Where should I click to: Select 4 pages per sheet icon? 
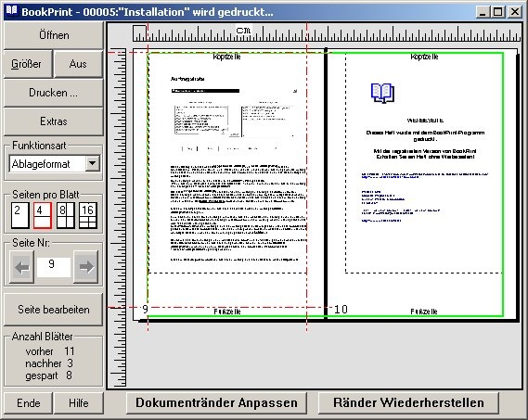[43, 215]
